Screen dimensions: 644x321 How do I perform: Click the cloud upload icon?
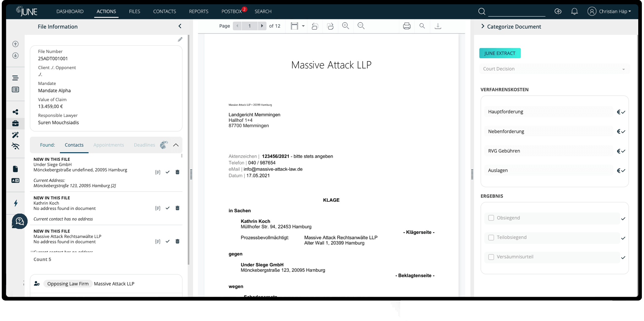558,11
